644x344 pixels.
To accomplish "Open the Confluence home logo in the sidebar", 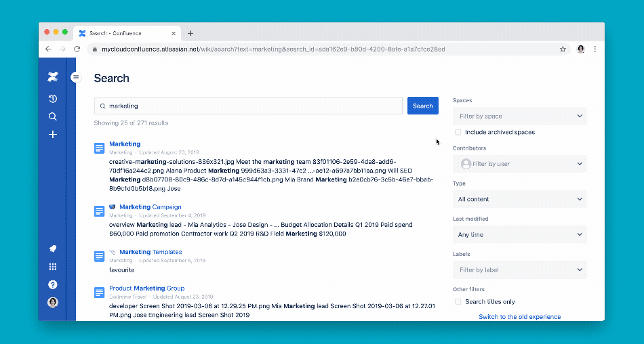I will point(53,77).
